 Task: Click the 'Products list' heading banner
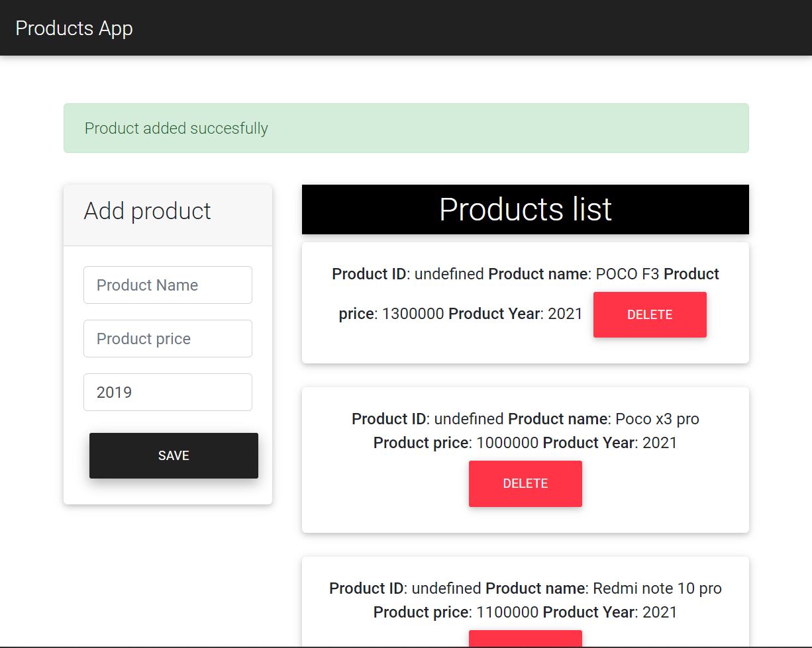[x=525, y=209]
